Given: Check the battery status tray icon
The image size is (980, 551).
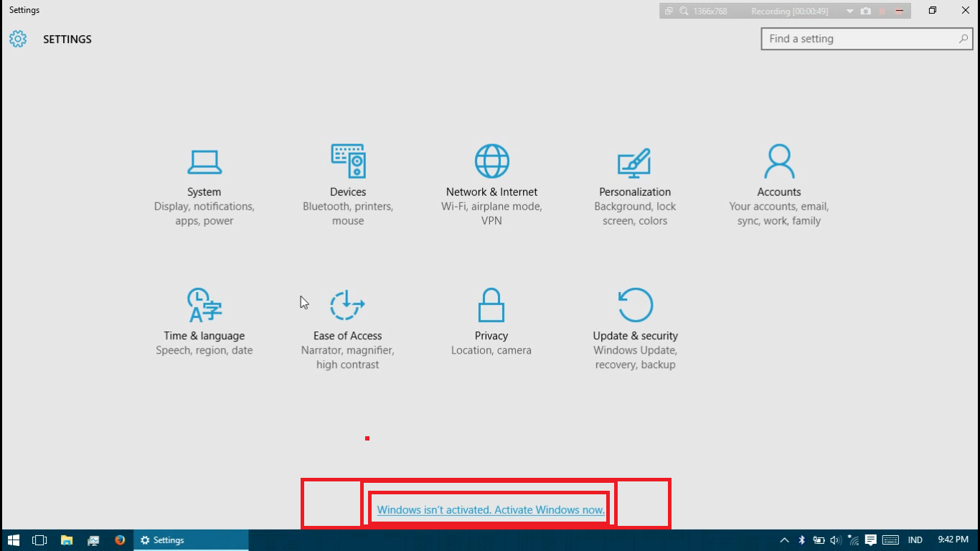Looking at the screenshot, I should pyautogui.click(x=819, y=540).
